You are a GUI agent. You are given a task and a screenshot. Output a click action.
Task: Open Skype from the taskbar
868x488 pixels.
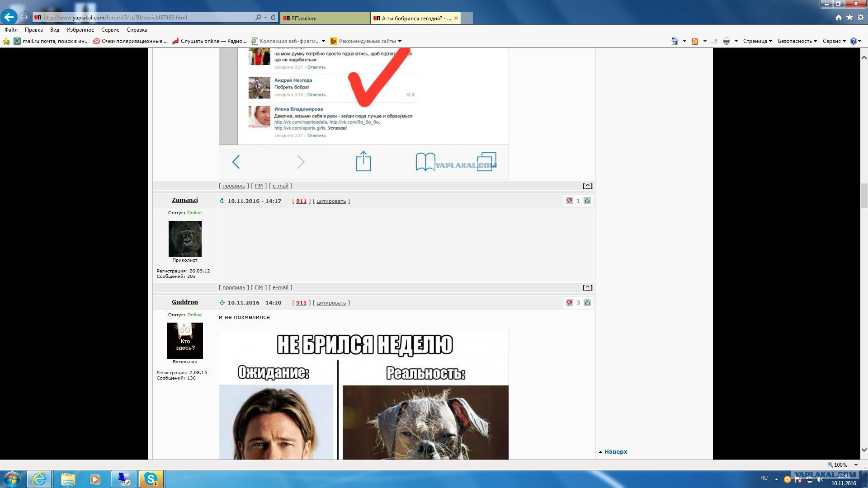151,479
